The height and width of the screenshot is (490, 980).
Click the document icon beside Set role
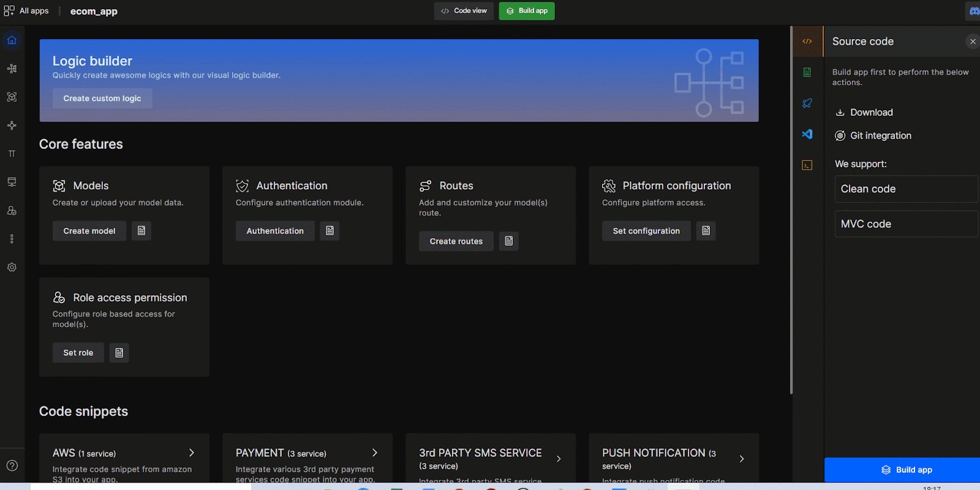tap(119, 353)
